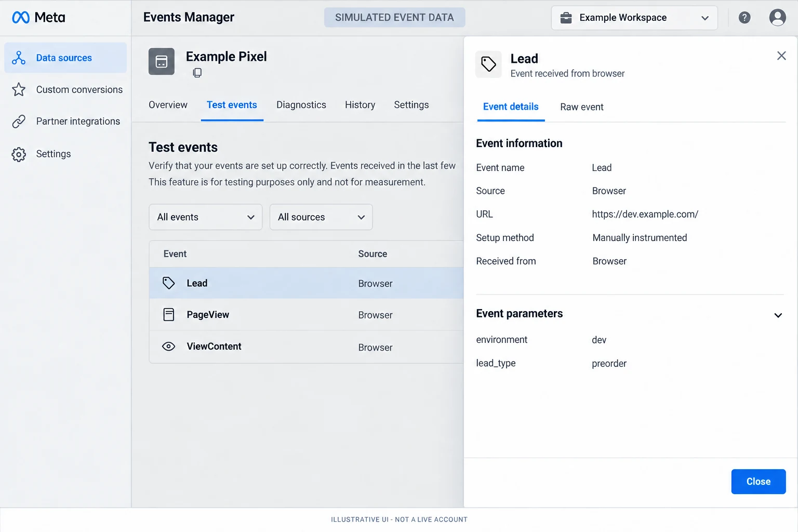Open the pixel Settings tab

pos(411,105)
